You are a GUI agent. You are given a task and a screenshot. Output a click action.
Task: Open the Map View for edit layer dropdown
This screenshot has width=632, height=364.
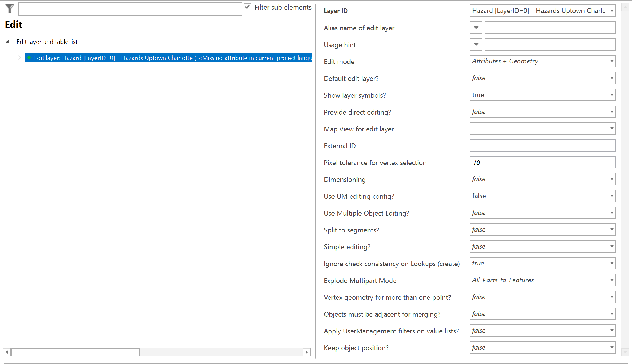pos(612,129)
